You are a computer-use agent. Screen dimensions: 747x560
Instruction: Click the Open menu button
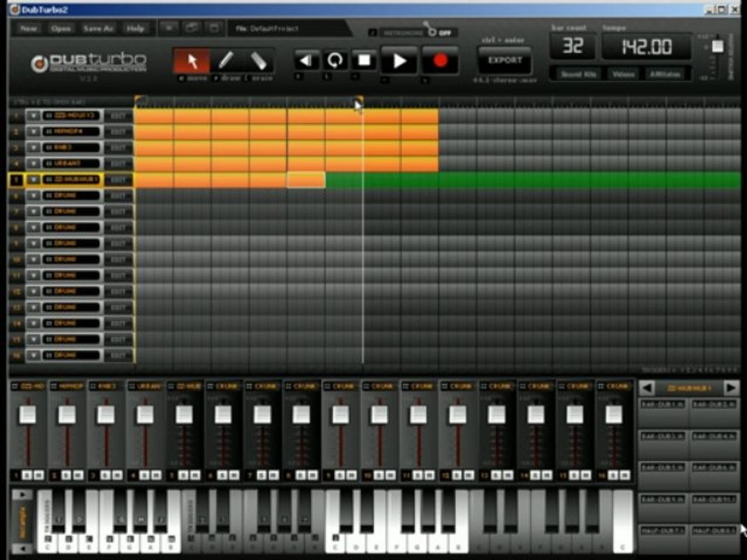61,29
